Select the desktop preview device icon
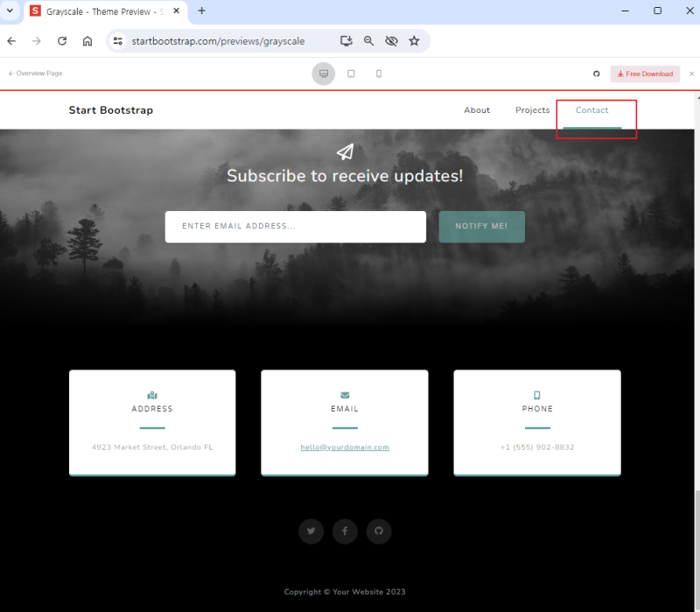 click(x=324, y=74)
